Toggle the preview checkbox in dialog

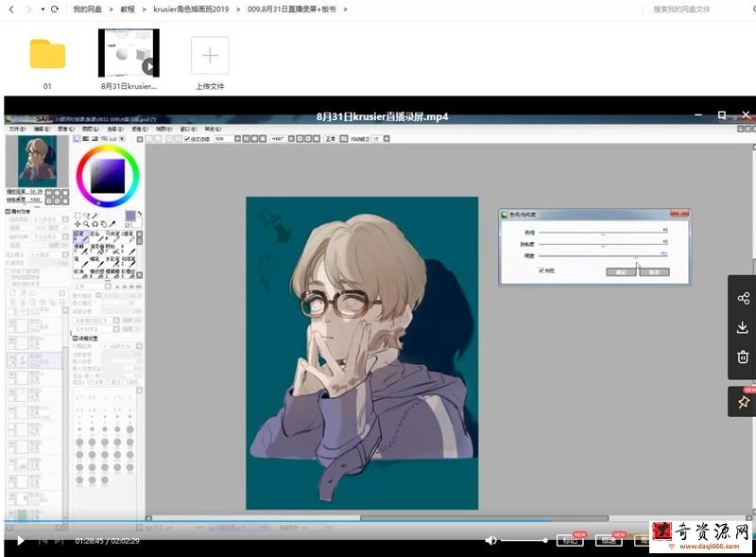(541, 270)
